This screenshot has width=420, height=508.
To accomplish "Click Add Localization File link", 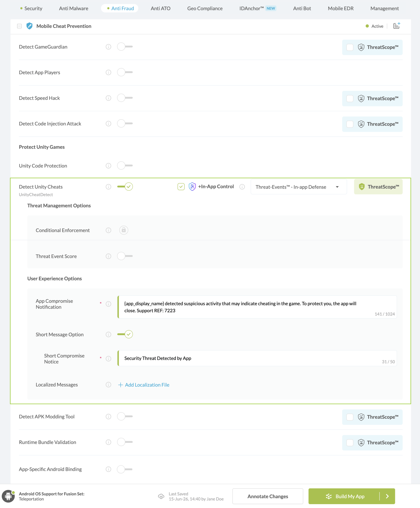I will tap(144, 385).
